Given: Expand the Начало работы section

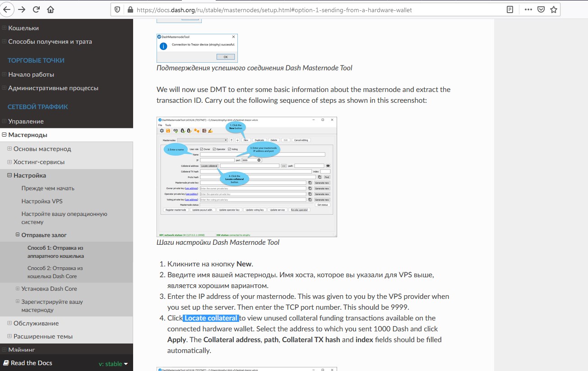Looking at the screenshot, I should (x=4, y=74).
